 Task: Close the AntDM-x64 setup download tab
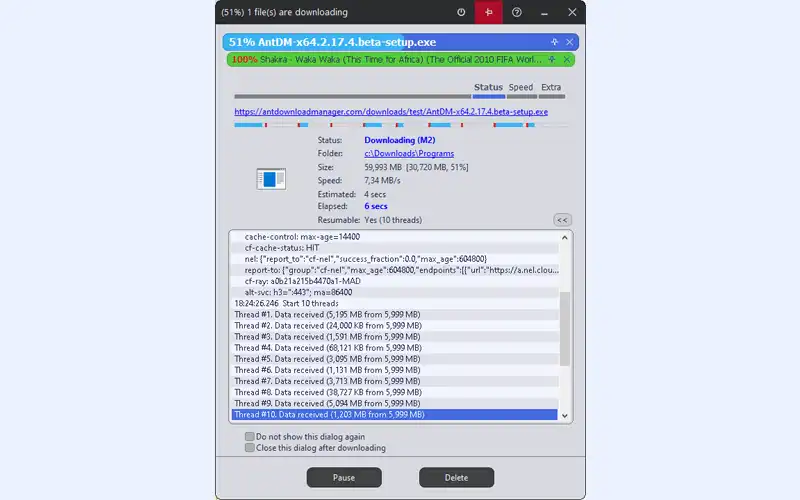(569, 42)
